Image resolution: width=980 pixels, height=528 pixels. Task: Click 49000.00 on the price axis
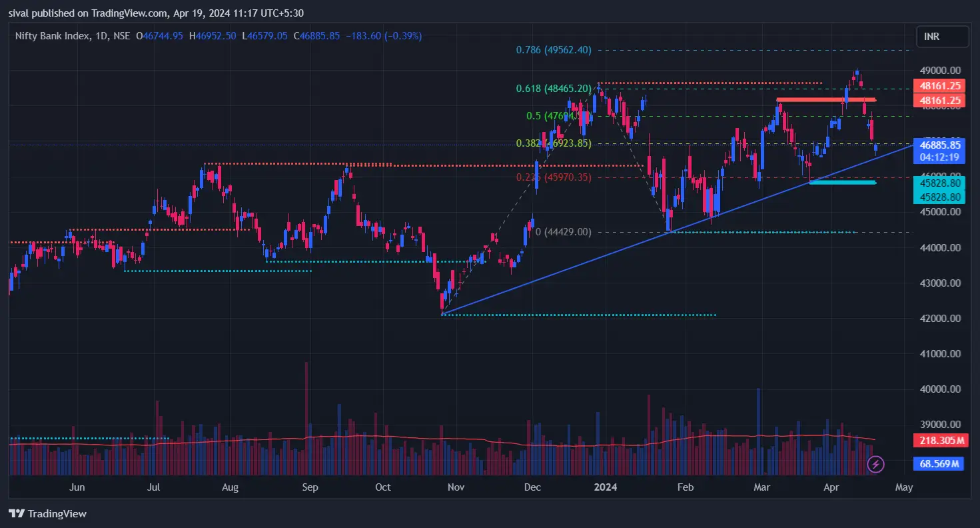(939, 71)
